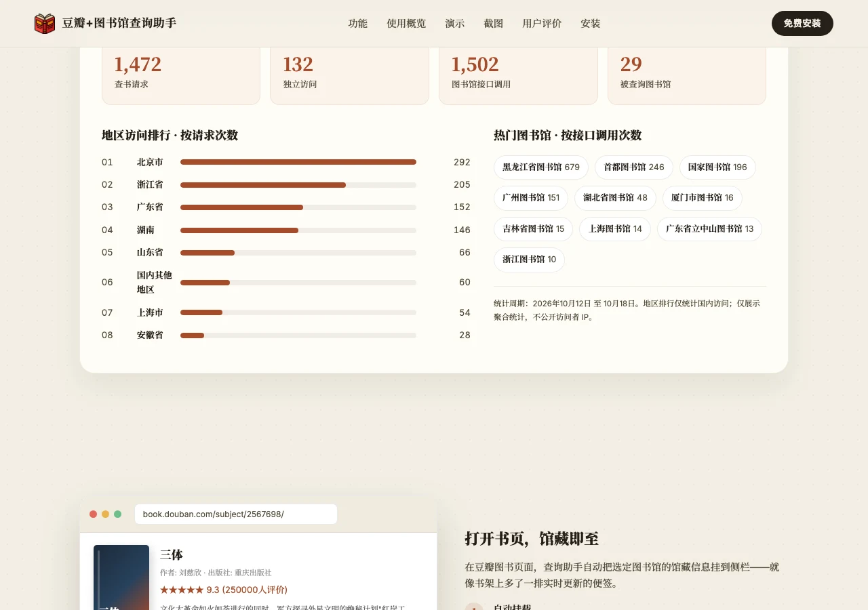Click the 热门图书馆 heading
Image resolution: width=868 pixels, height=610 pixels.
[568, 136]
